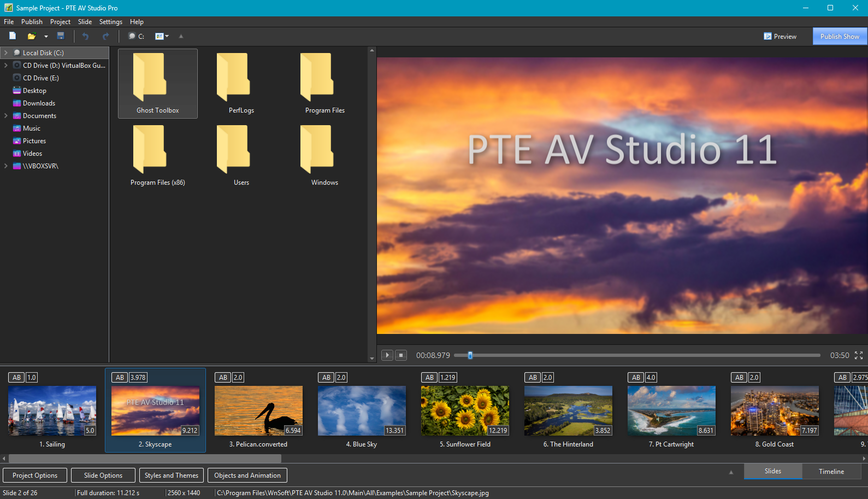Click the Publish Show button
This screenshot has width=868, height=499.
(839, 37)
